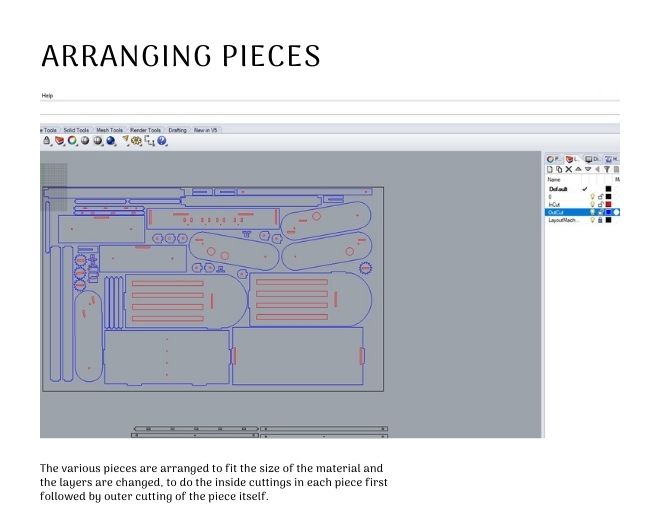Image resolution: width=660 pixels, height=528 pixels.
Task: Change the blue OutCut layer color swatch
Action: (608, 212)
